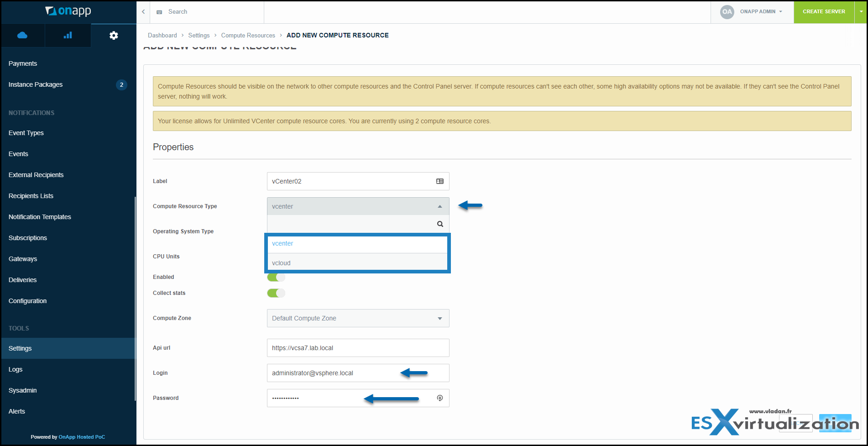Screen dimensions: 868x446
Task: Collapse sidebar with the back chevron
Action: coord(143,12)
